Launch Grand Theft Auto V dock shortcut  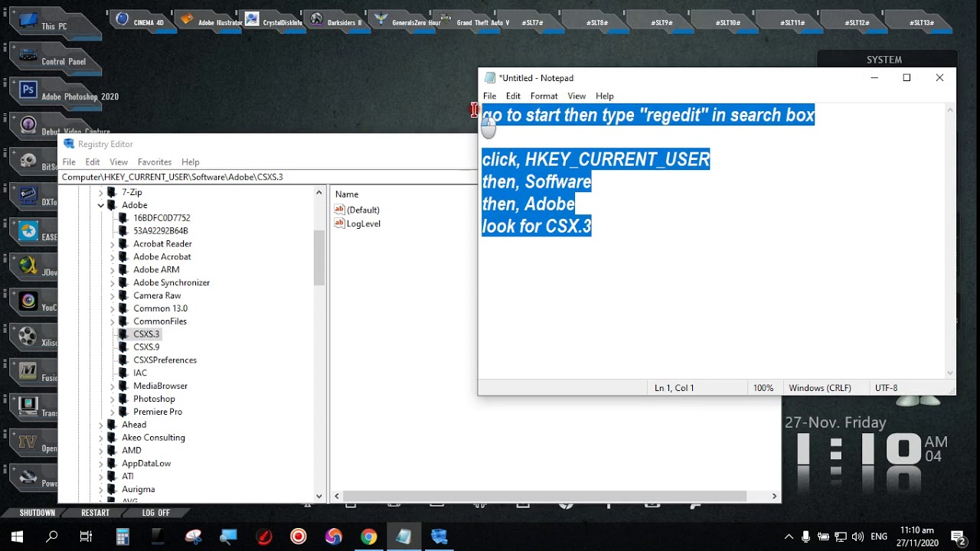[x=472, y=21]
